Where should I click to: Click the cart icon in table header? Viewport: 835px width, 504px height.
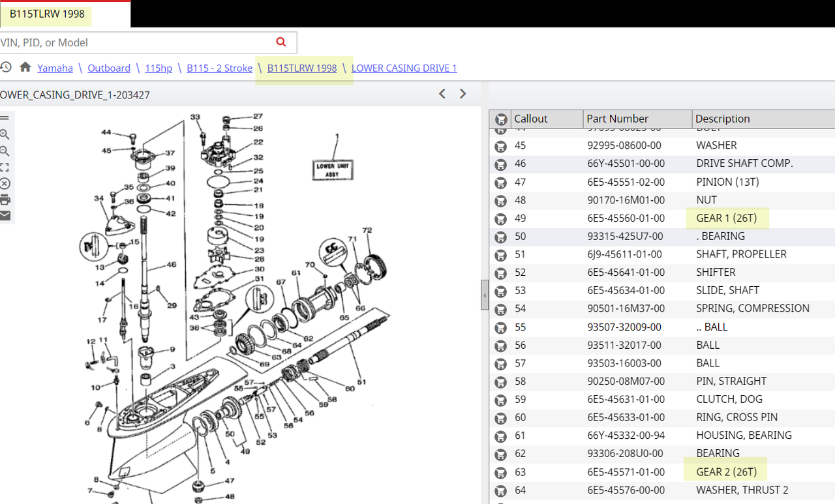coord(500,119)
